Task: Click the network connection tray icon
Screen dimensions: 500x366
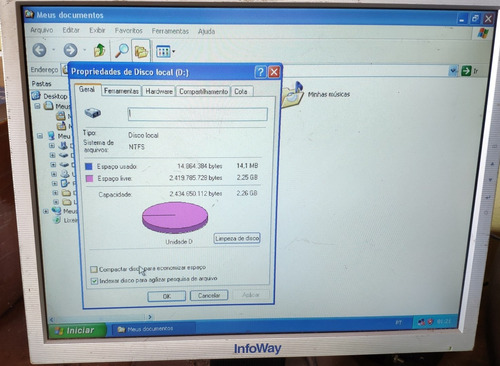Action: 422,322
